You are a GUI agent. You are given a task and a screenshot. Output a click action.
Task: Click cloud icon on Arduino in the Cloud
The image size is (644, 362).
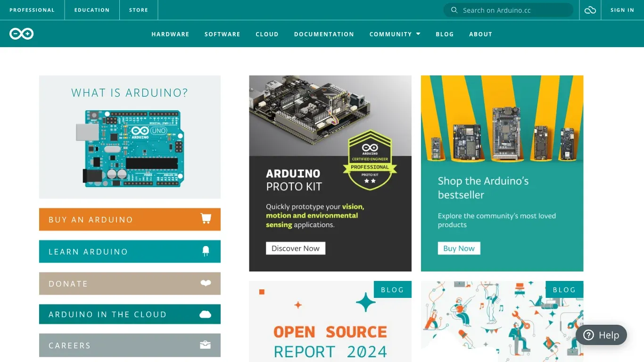(x=206, y=314)
